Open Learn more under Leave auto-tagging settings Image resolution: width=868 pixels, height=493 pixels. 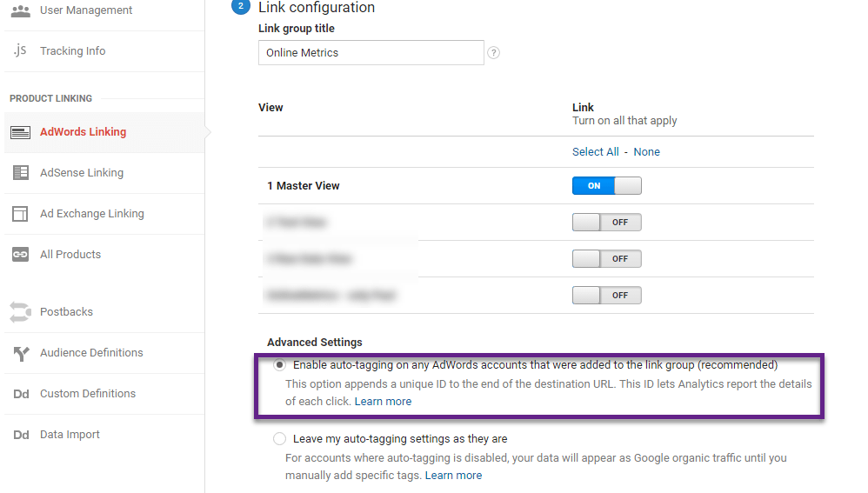tap(453, 476)
